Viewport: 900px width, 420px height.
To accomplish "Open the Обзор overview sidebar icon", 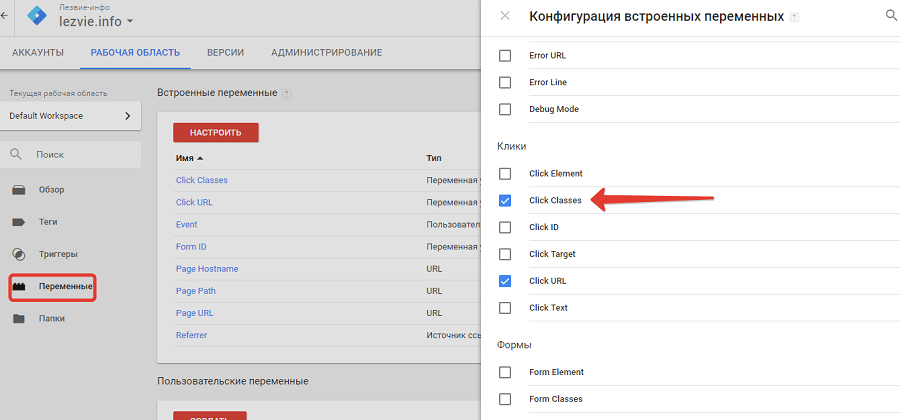I will (x=19, y=190).
